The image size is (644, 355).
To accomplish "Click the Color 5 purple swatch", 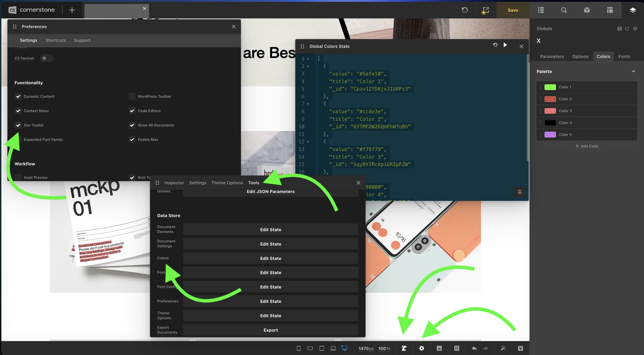I will (x=550, y=135).
